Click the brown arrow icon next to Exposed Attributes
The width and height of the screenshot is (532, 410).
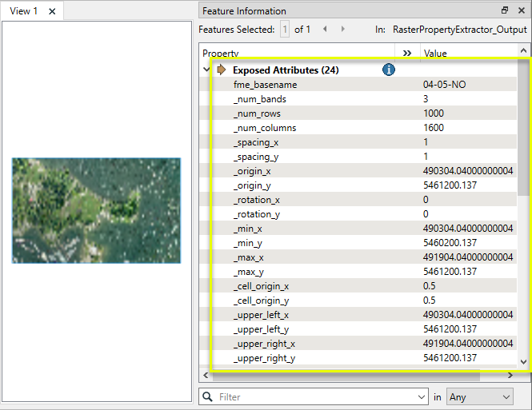pos(222,70)
